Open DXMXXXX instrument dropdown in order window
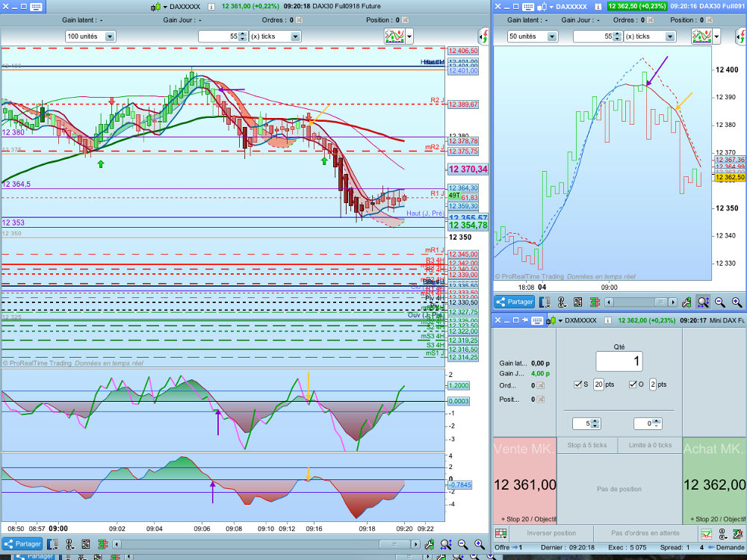Viewport: 747px width, 560px height. tap(561, 321)
